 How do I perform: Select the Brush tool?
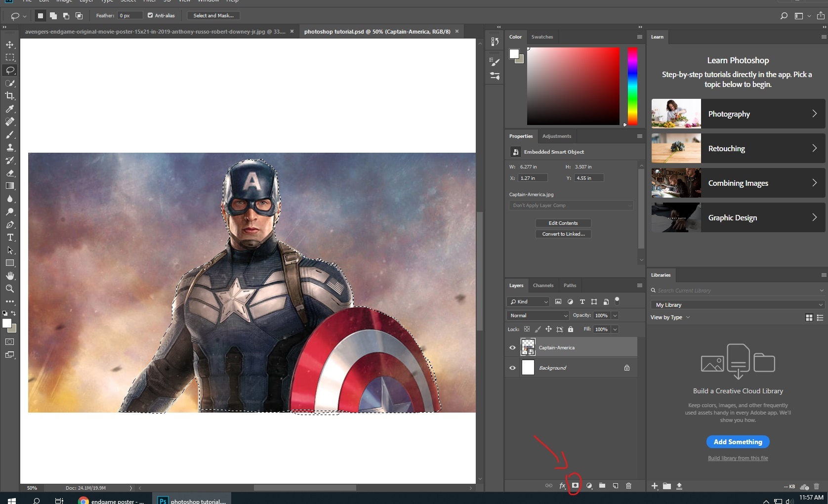(10, 134)
